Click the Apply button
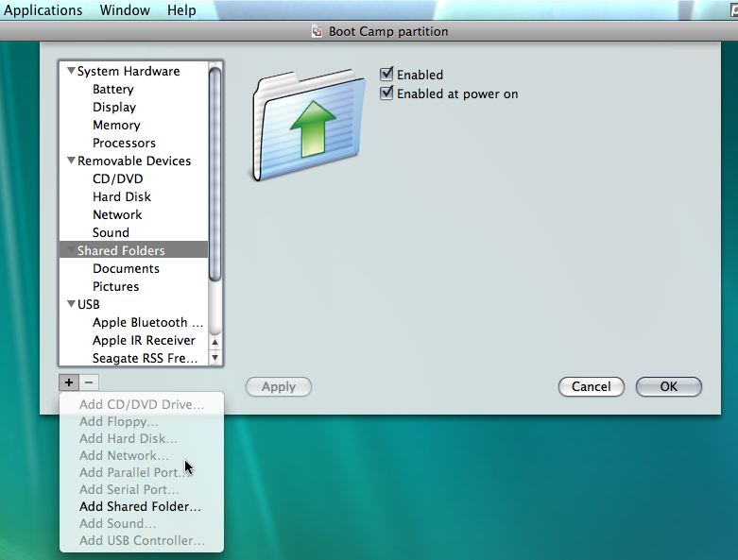The width and height of the screenshot is (738, 560). [279, 386]
